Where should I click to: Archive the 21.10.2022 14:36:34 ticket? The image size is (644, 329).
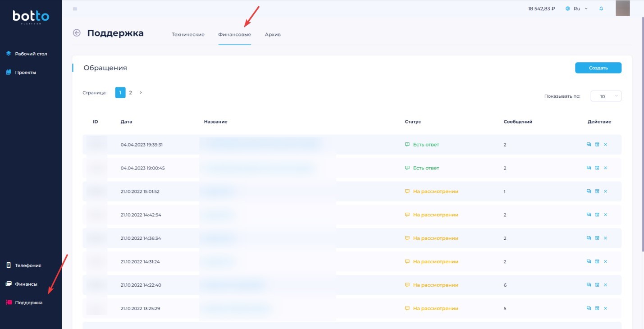coord(597,238)
